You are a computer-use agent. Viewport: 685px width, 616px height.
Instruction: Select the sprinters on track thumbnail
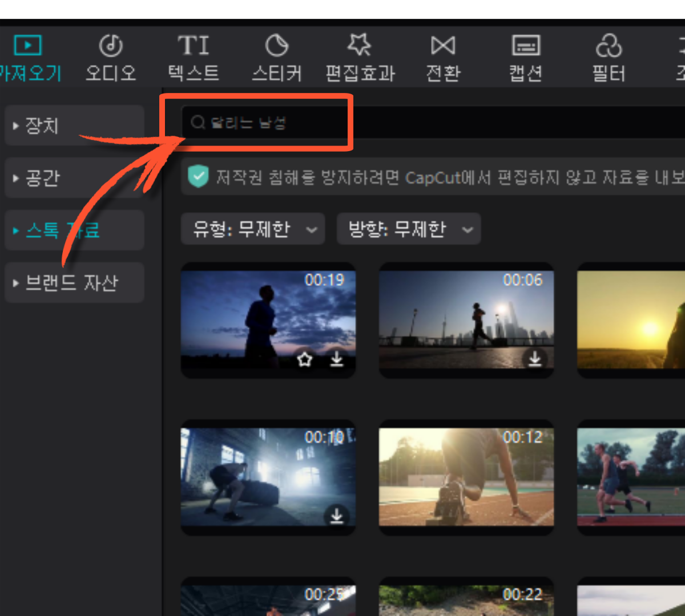[631, 477]
